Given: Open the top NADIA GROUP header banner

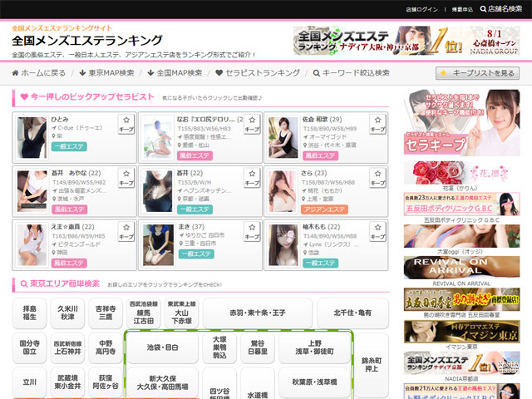Looking at the screenshot, I should point(406,41).
